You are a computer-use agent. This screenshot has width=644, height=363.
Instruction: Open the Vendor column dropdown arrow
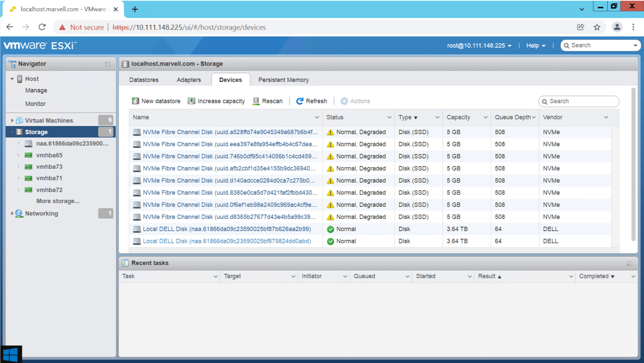[606, 117]
